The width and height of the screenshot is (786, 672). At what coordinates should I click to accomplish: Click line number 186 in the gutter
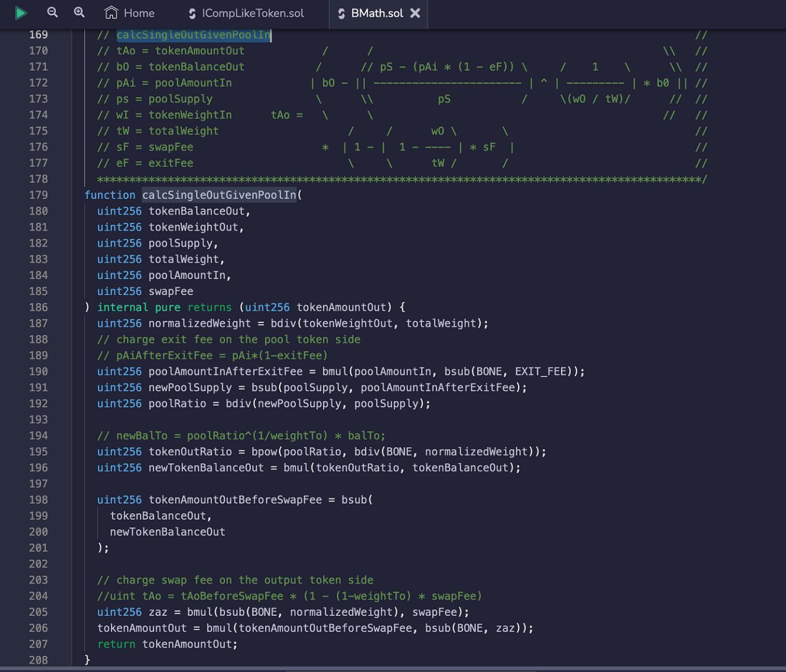click(38, 307)
